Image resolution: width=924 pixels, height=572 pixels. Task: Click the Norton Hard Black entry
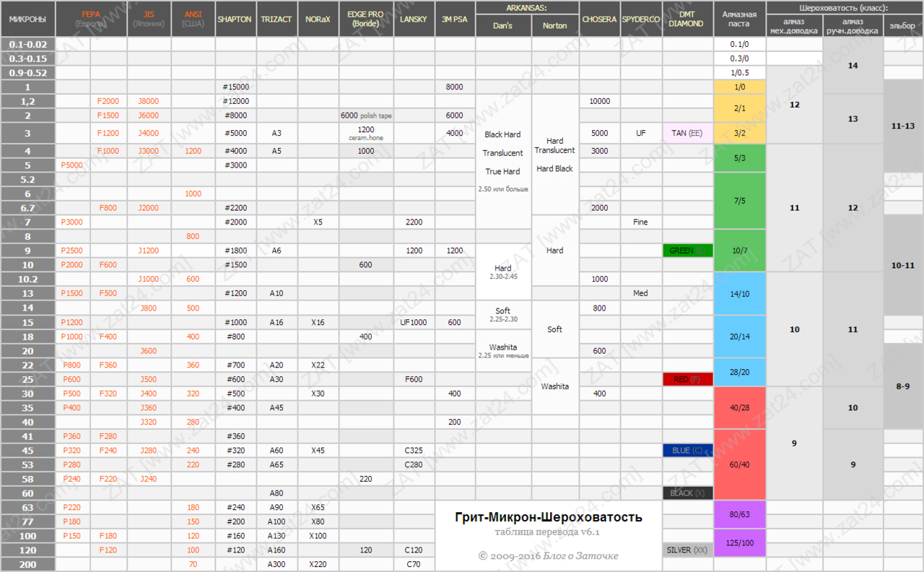(555, 168)
